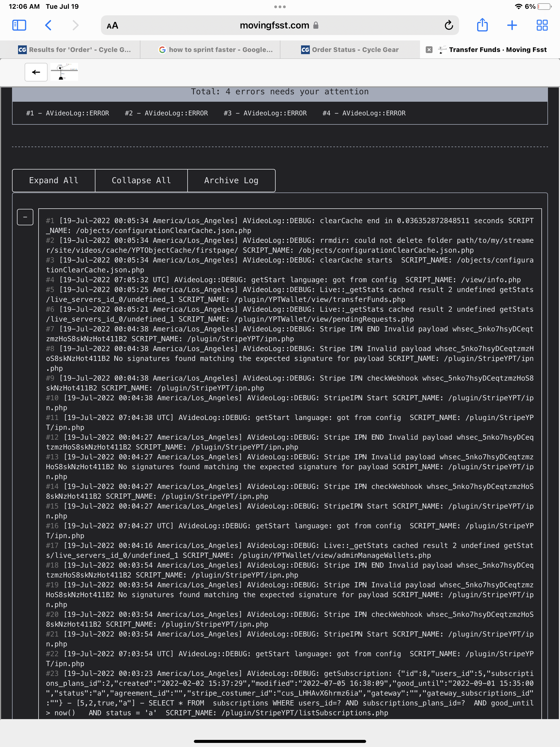
Task: Open the share sheet
Action: pyautogui.click(x=482, y=25)
